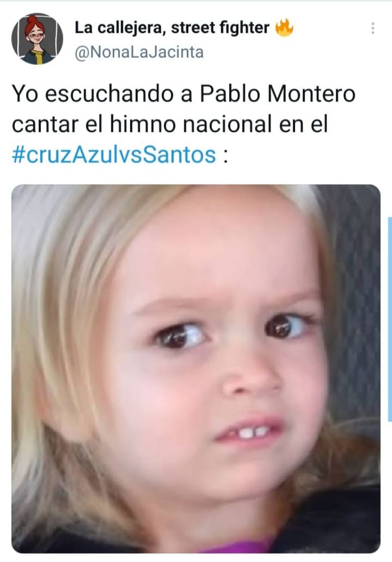Visit the @NonaLaJacinta handle

pos(139,52)
